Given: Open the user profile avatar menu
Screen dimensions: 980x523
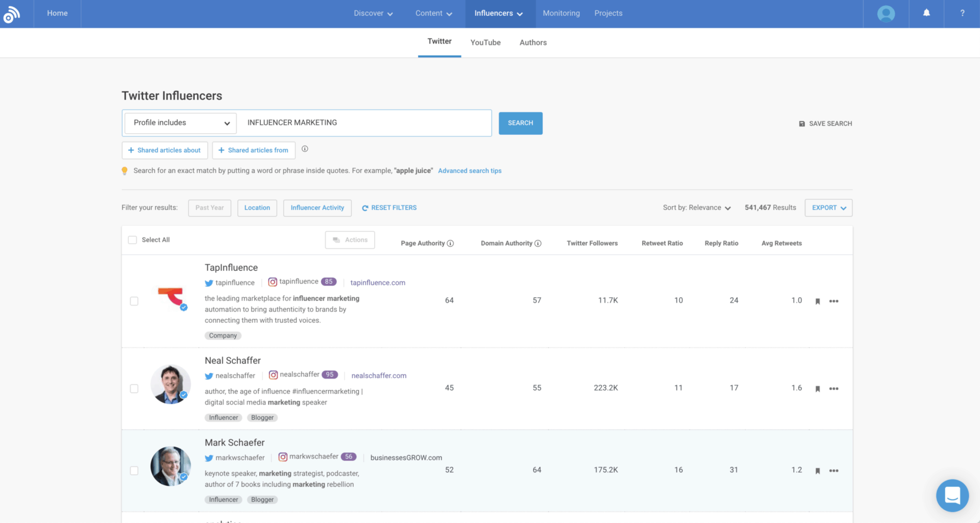Looking at the screenshot, I should coord(885,14).
